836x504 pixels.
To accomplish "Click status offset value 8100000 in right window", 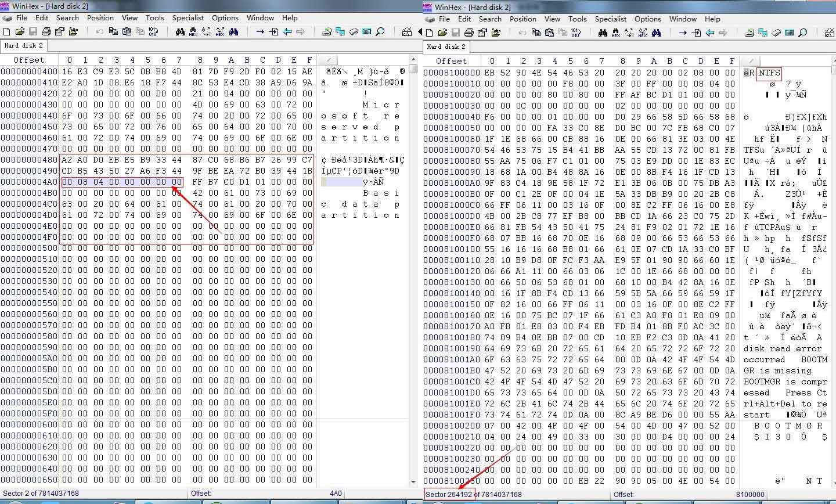I will pos(750,494).
